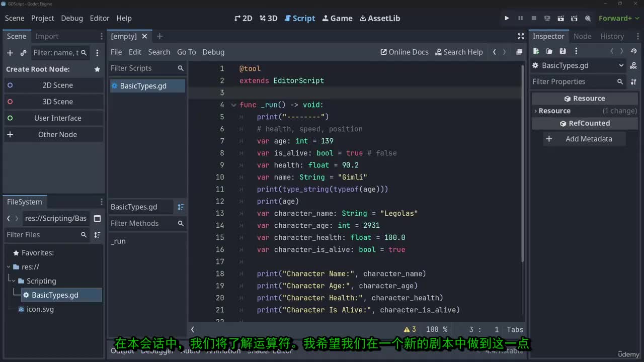
Task: Toggle alphabetical sorting of methods list
Action: point(181,207)
